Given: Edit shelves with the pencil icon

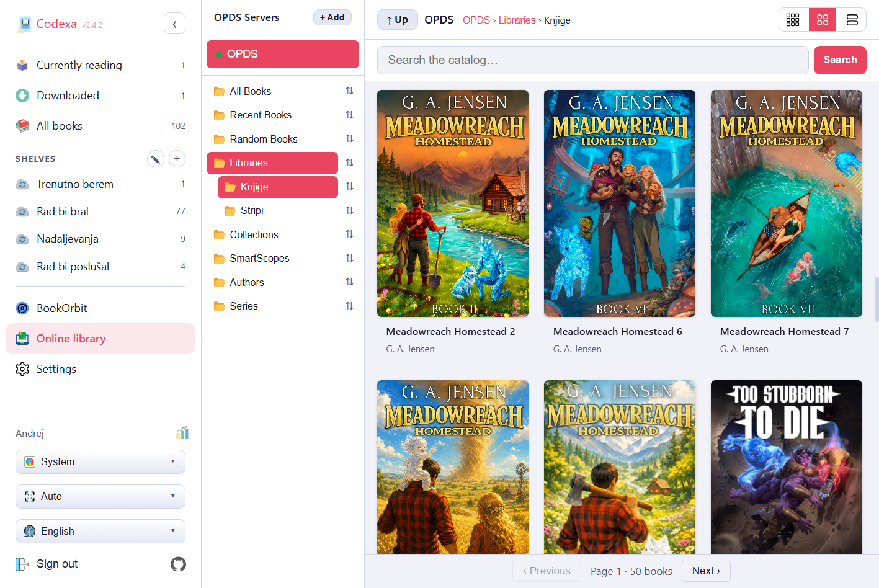Looking at the screenshot, I should pos(156,159).
